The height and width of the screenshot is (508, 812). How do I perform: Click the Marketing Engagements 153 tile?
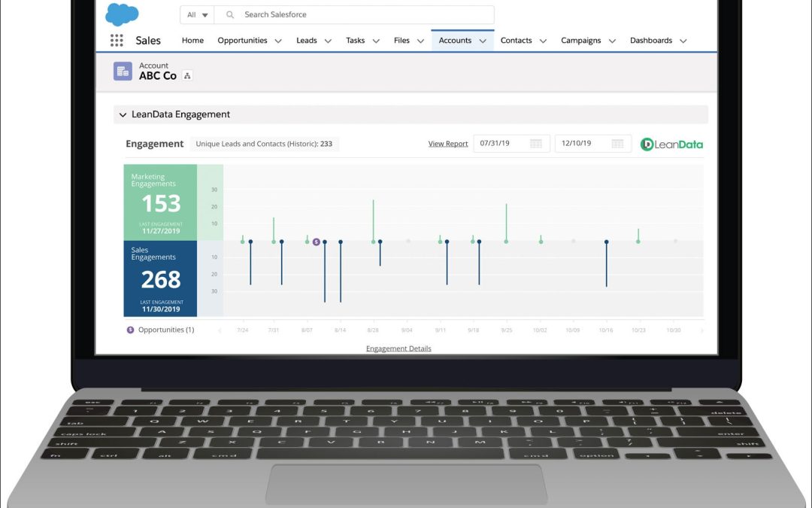[x=160, y=202]
